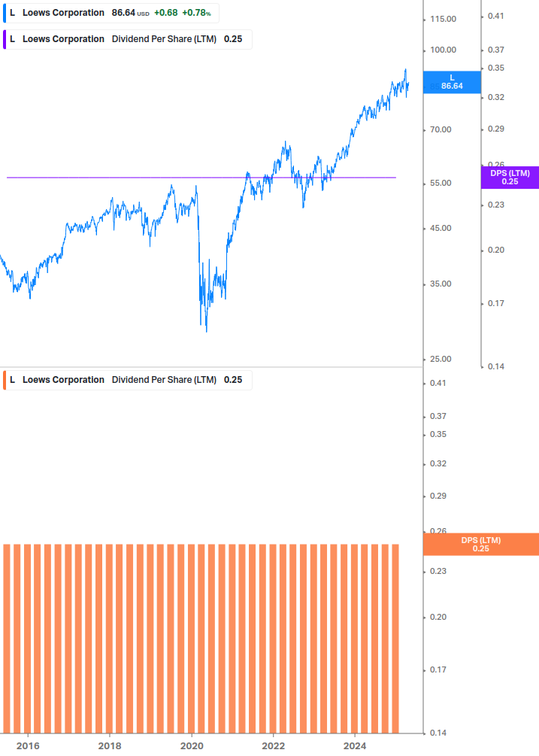Click the 2020 x-axis label
Screen dimensions: 539x756
[x=192, y=746]
